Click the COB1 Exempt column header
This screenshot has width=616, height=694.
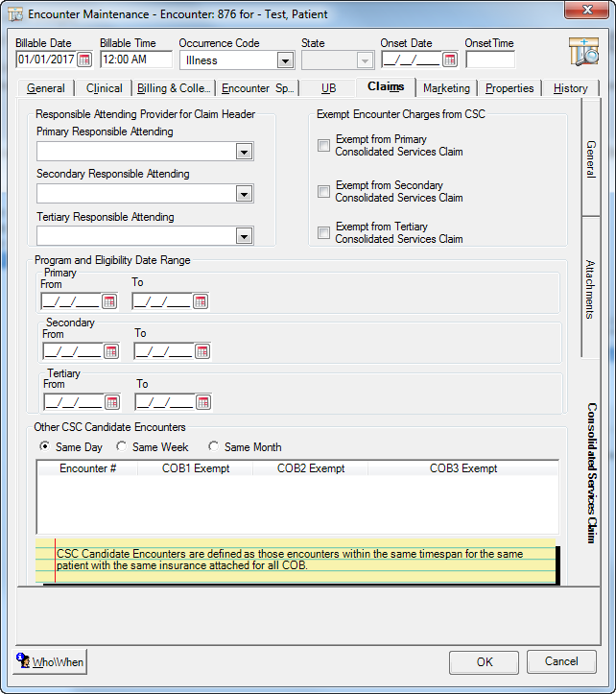(x=195, y=468)
